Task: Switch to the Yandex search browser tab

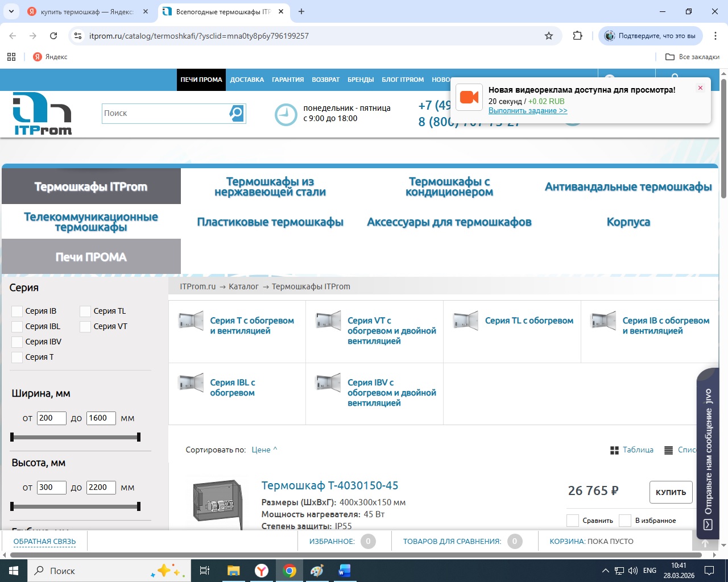Action: click(85, 11)
